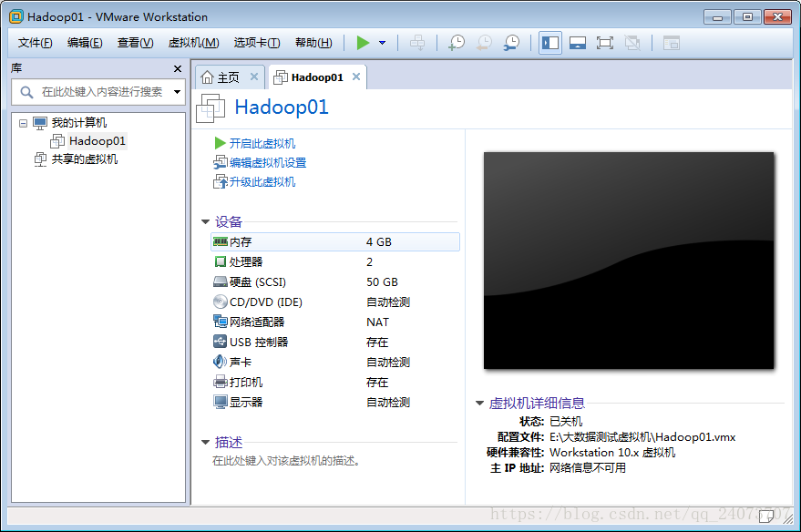Click the virtual machine screen preview
Viewport: 801px width, 532px height.
(629, 261)
